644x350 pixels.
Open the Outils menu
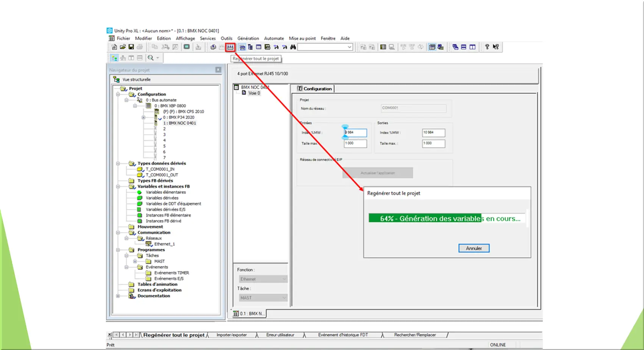click(227, 38)
